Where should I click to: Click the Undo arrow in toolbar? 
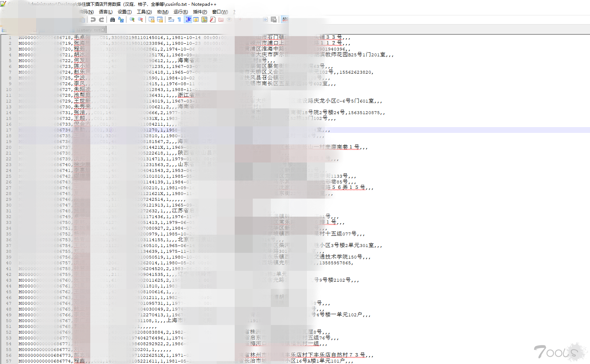point(93,19)
